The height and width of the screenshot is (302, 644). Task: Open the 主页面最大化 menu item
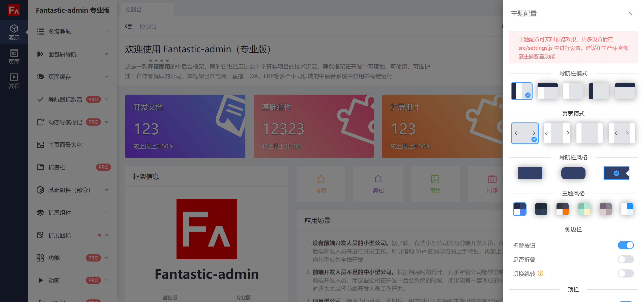[x=73, y=145]
